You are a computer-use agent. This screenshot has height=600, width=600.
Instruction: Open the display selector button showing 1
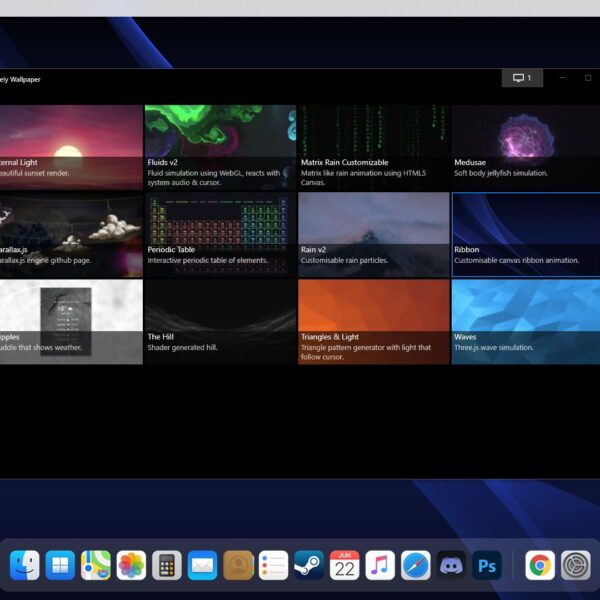click(522, 78)
